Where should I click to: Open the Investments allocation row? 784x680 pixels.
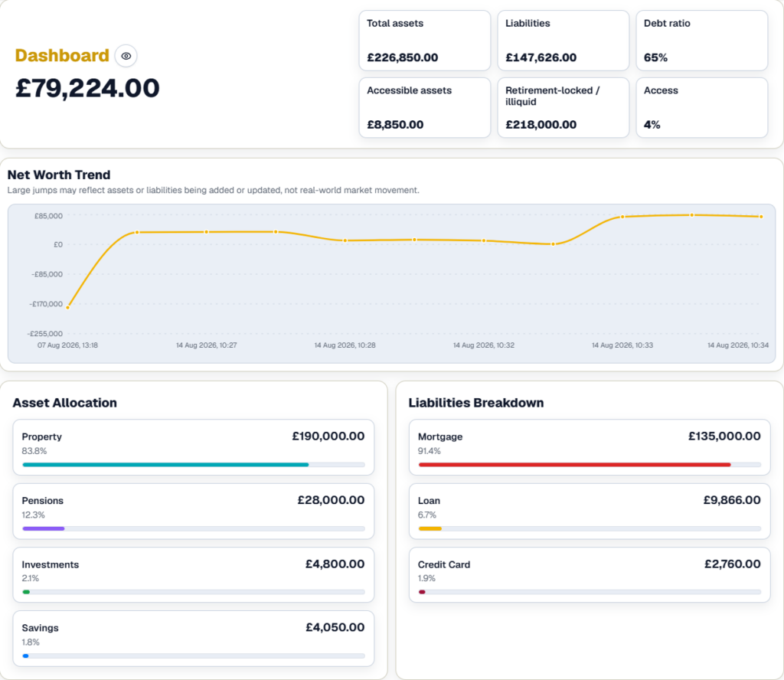194,574
